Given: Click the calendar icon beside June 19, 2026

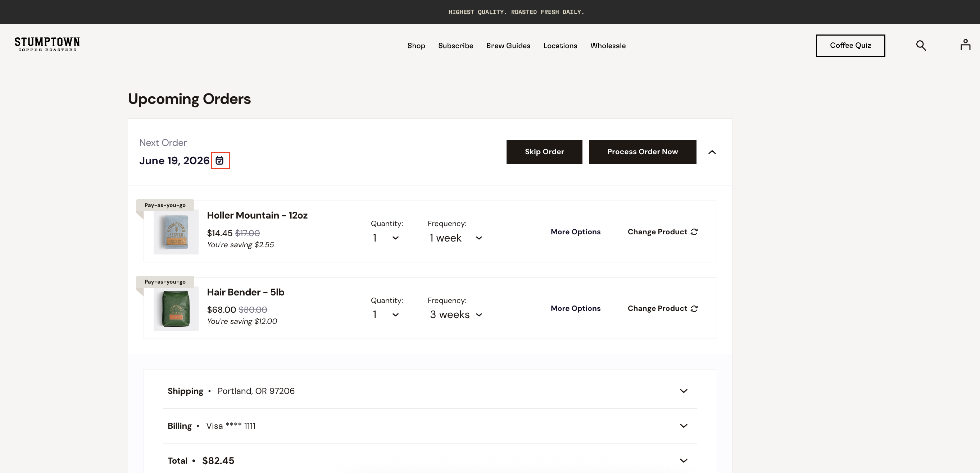Looking at the screenshot, I should [220, 160].
